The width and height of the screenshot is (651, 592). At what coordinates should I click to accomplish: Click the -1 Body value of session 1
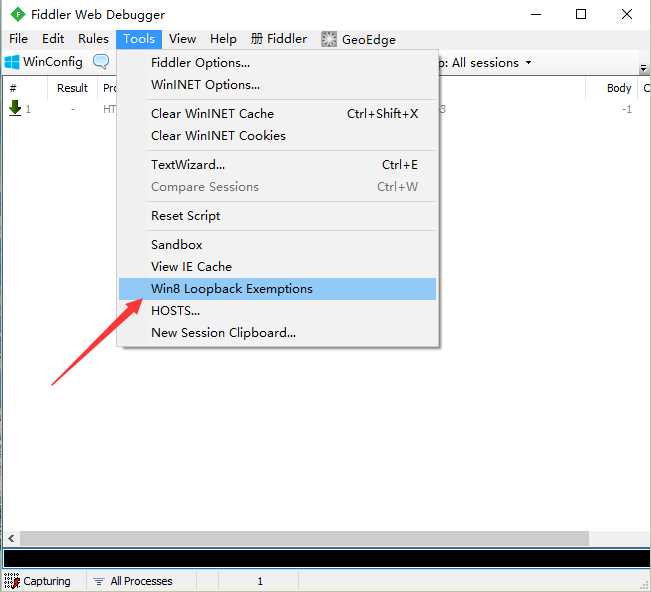click(627, 109)
